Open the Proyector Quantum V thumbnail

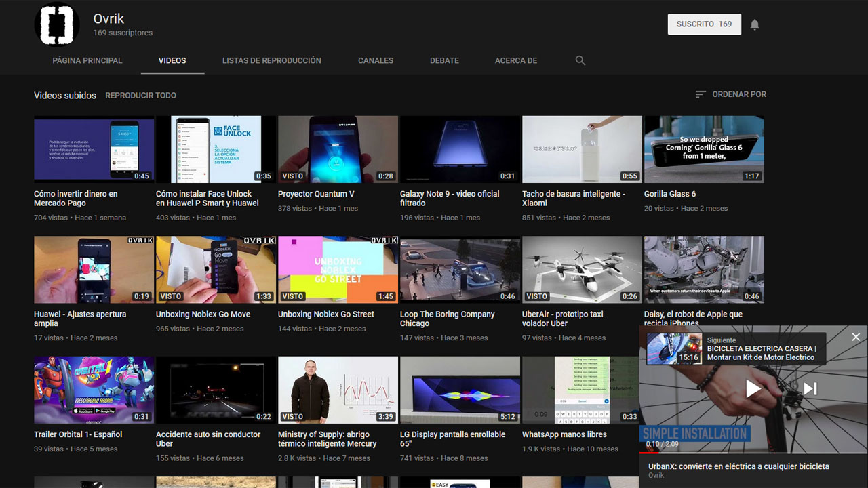pyautogui.click(x=338, y=149)
